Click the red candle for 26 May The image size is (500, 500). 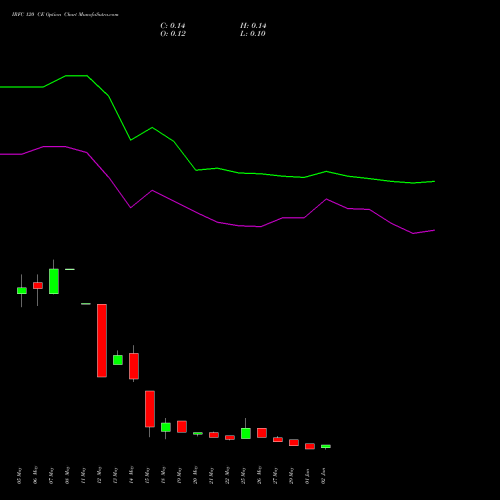(x=262, y=433)
